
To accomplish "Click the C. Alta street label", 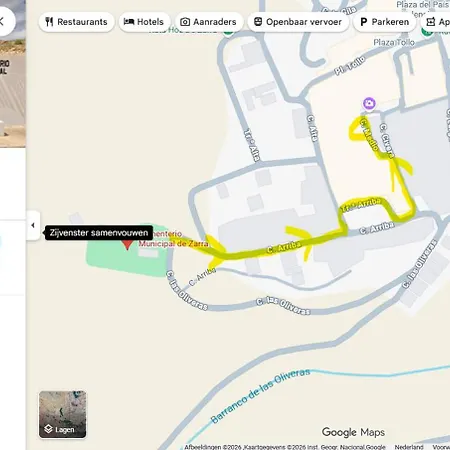I will [x=312, y=128].
